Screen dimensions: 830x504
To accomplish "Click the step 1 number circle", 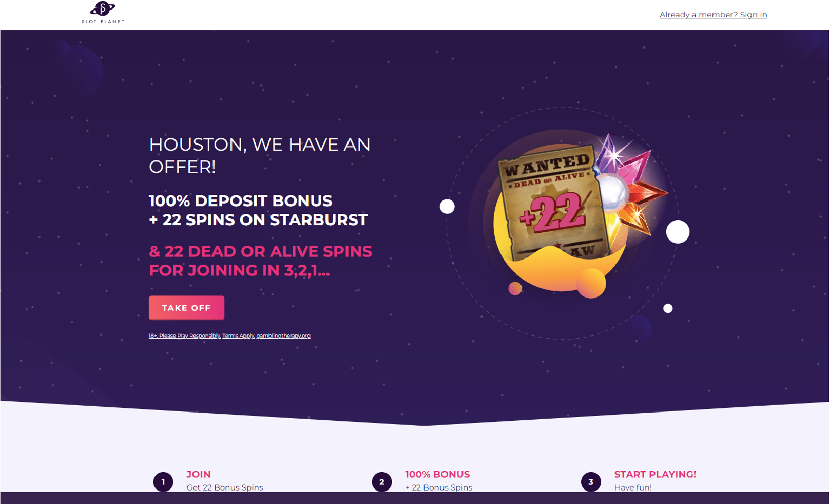I will pos(163,482).
